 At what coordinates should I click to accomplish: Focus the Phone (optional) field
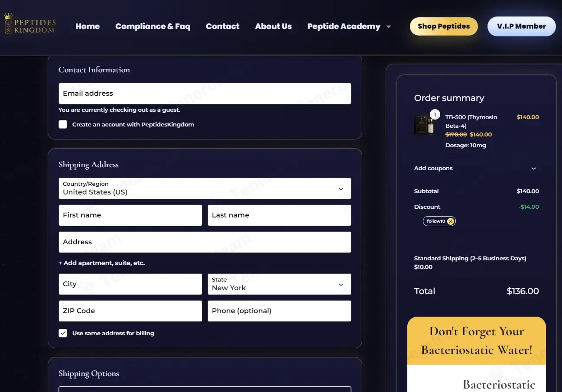coord(279,311)
